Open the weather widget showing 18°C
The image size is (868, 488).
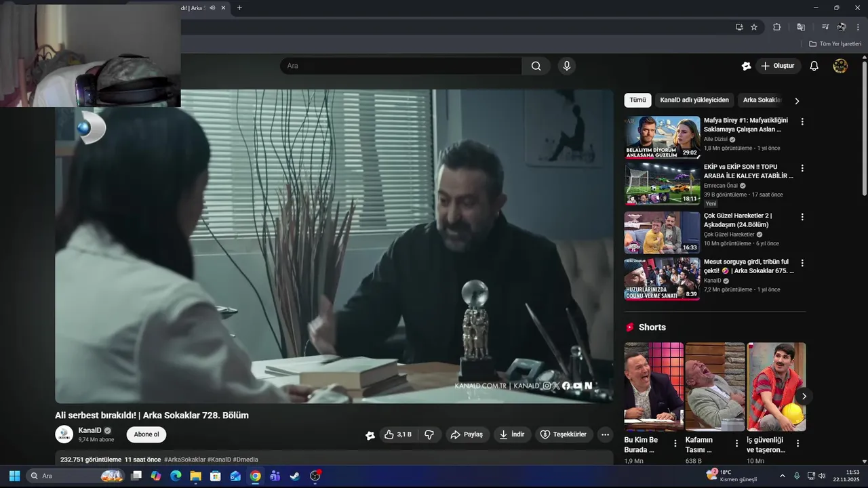click(731, 476)
